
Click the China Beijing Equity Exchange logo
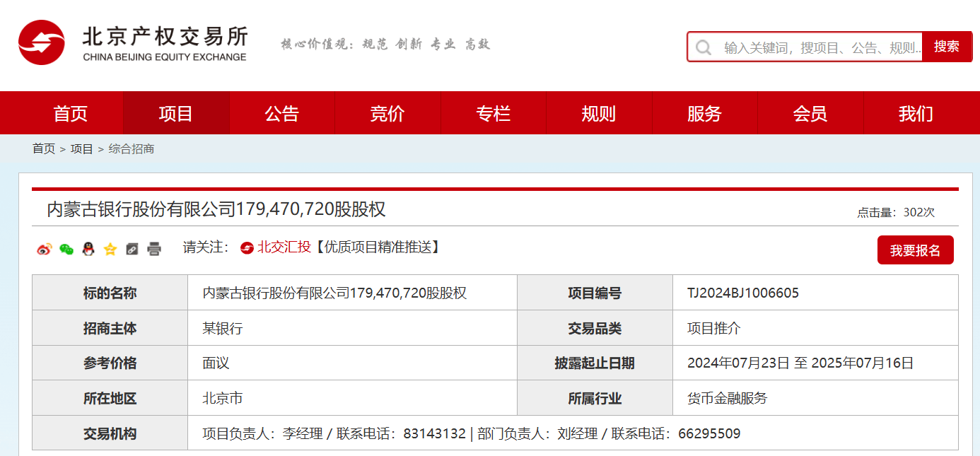133,43
